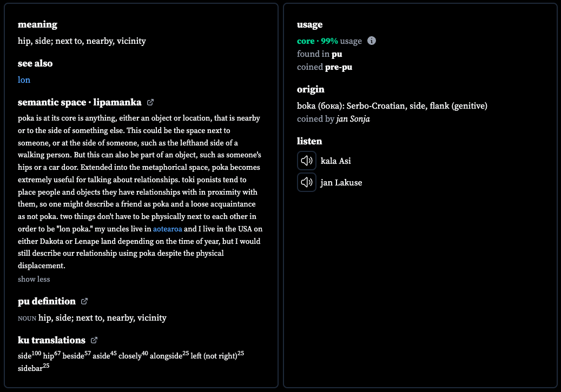Open the 'aotearoa' link in the description
The width and height of the screenshot is (561, 392).
(x=168, y=229)
